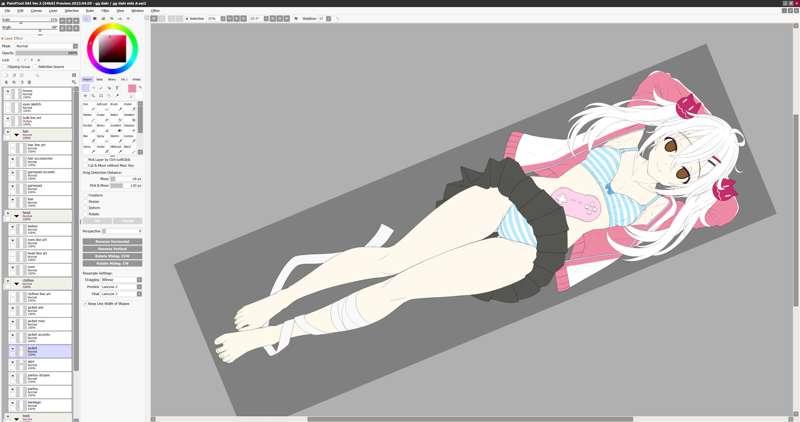
Task: Click the layer Opacity slider
Action: (x=46, y=53)
